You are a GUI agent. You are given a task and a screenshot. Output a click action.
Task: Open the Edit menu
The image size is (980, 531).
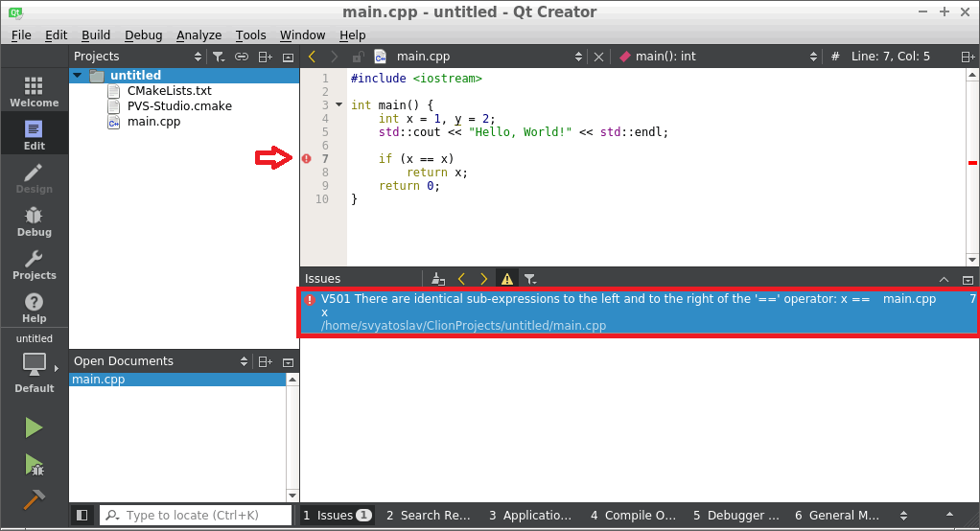[56, 35]
